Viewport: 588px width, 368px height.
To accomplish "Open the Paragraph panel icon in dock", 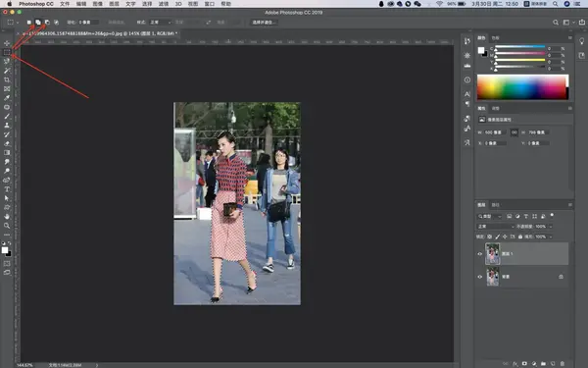I will (x=467, y=104).
